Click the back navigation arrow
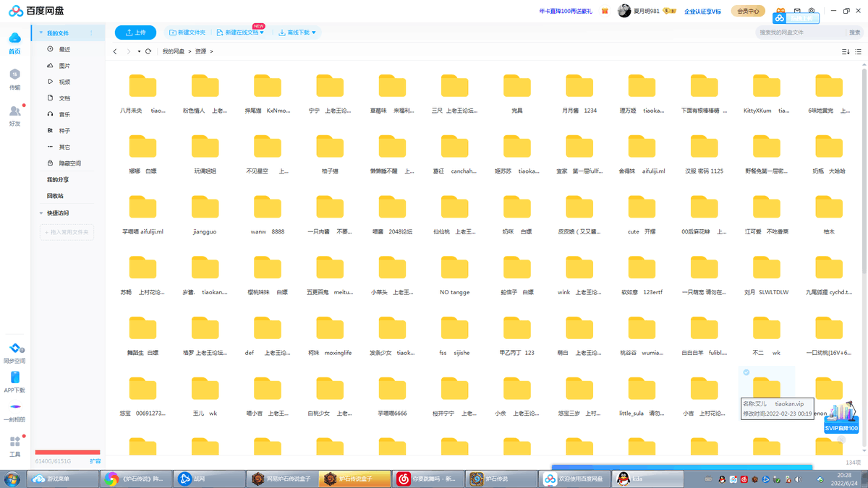Viewport: 868px width, 488px height. pos(115,51)
